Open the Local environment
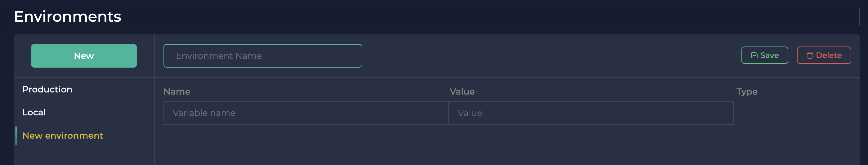 coord(34,113)
